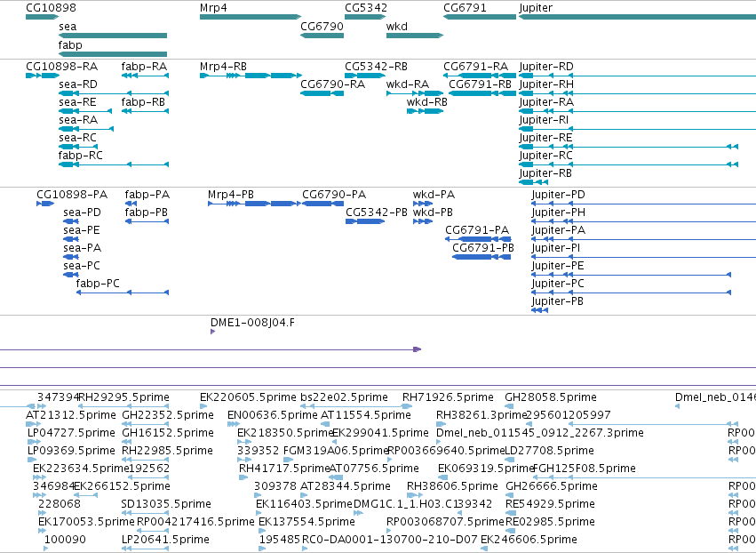Click the Jupiter-RD transcript label
The height and width of the screenshot is (553, 756).
(x=546, y=67)
